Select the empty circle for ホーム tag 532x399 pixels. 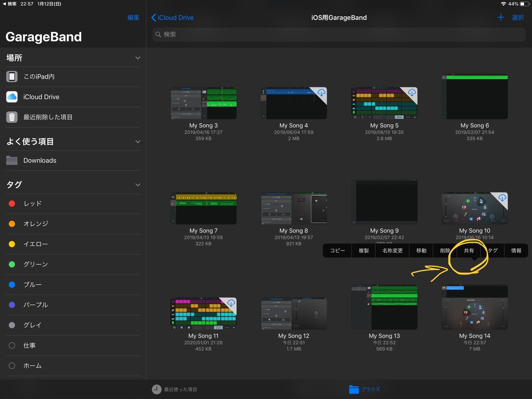coord(12,366)
